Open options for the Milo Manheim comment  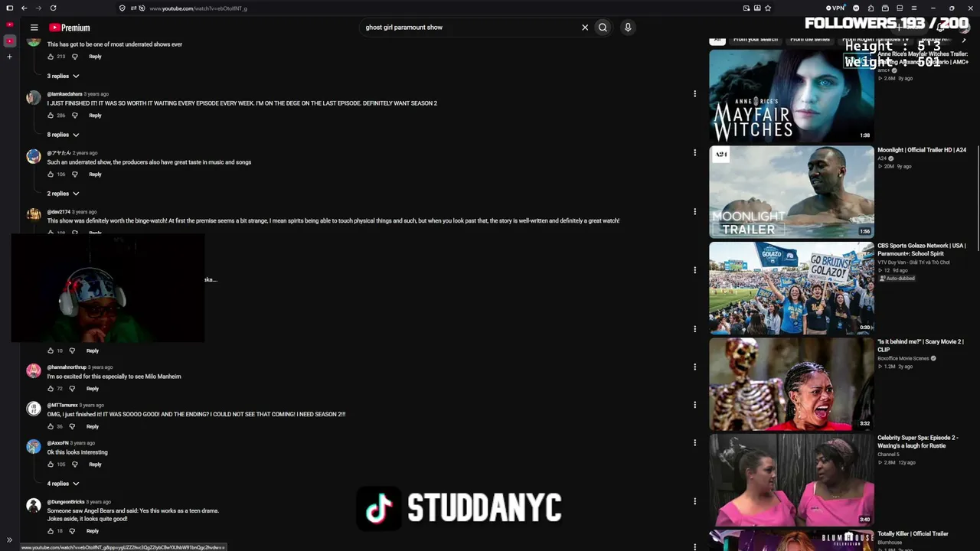[694, 367]
